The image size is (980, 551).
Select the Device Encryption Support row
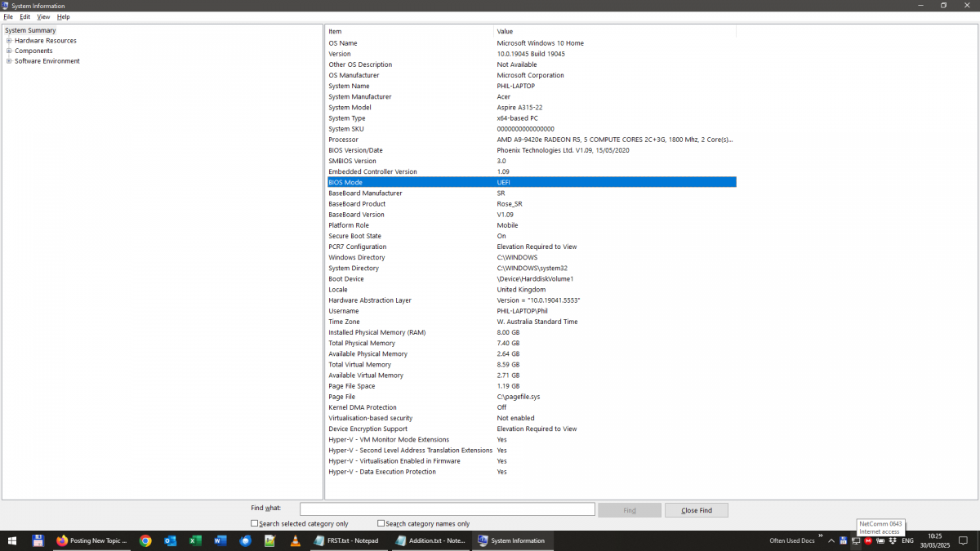tap(531, 429)
